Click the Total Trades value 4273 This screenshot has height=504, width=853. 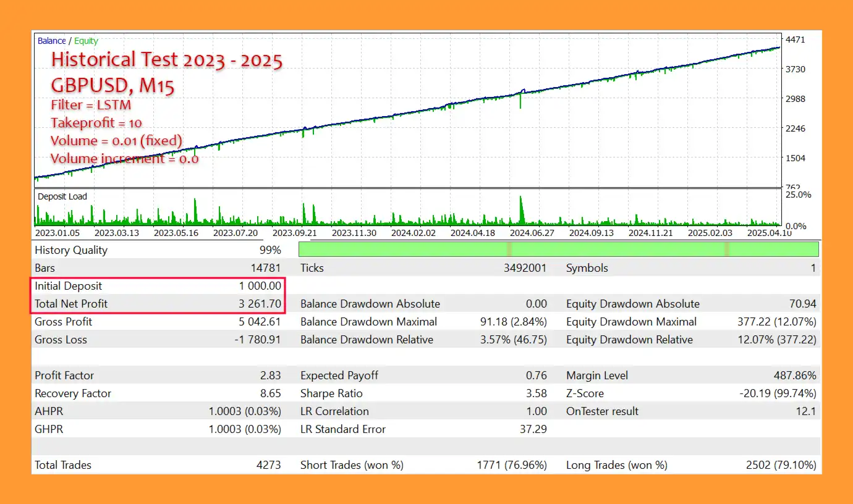[268, 465]
